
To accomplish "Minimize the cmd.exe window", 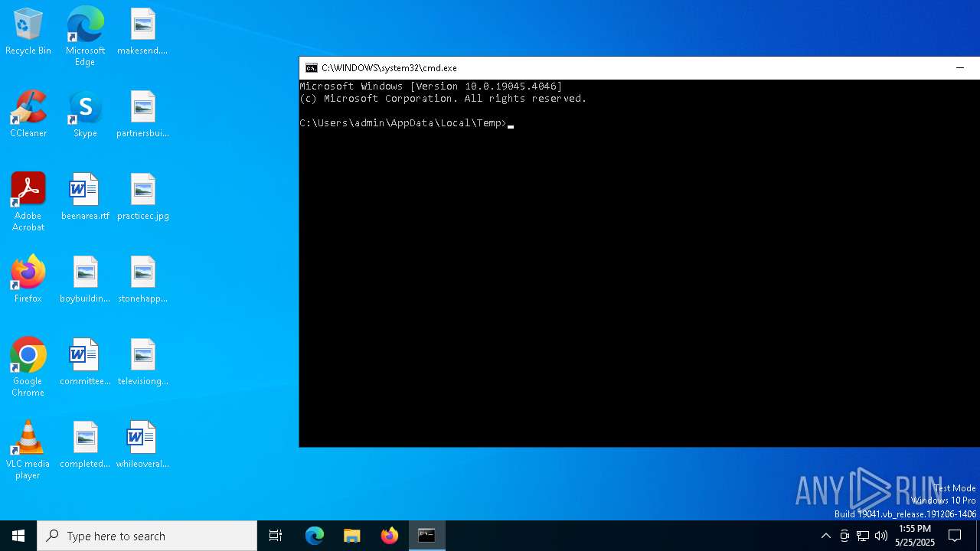I will [x=960, y=68].
